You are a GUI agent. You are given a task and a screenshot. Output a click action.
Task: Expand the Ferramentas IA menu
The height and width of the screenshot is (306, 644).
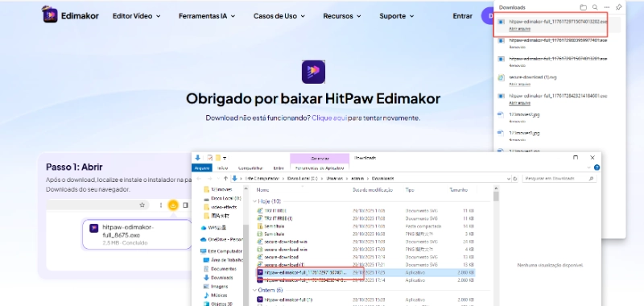(207, 16)
